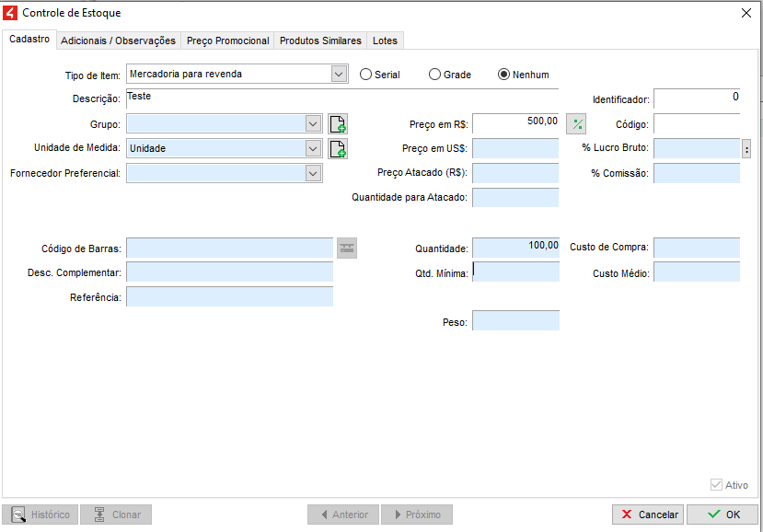The image size is (763, 532).
Task: Click into the Código de Barras field
Action: point(229,248)
